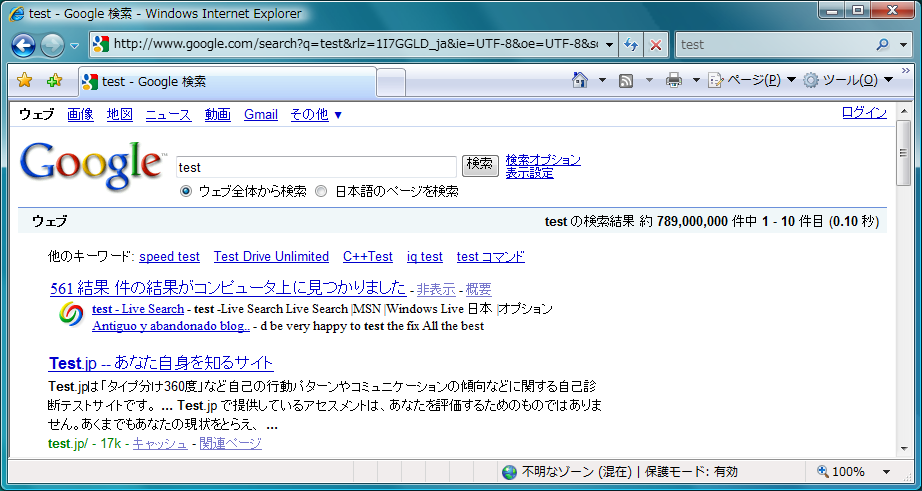Open the recent pages dropdown beside Forward
Image resolution: width=922 pixels, height=491 pixels.
pyautogui.click(x=75, y=46)
